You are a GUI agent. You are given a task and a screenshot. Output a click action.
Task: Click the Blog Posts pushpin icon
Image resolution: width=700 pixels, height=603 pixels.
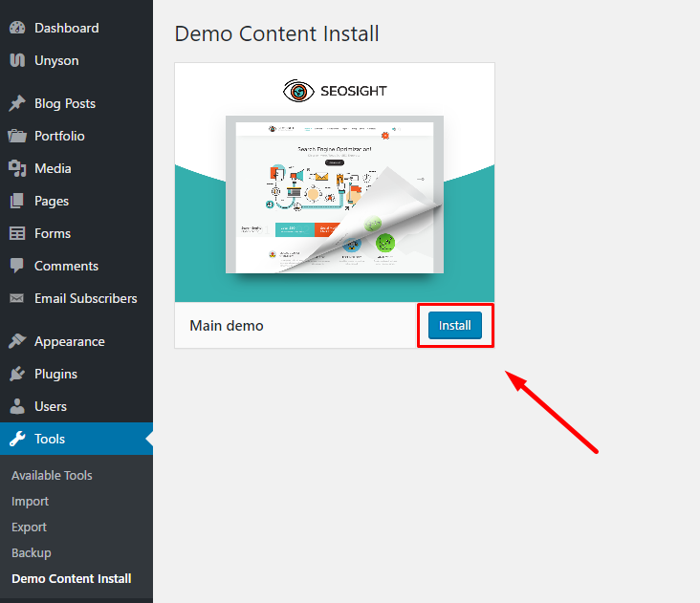pos(17,103)
